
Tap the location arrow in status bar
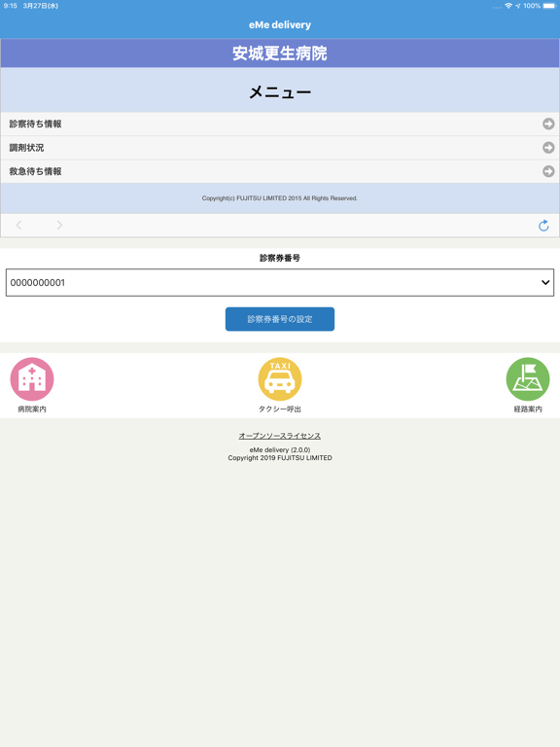tap(518, 6)
